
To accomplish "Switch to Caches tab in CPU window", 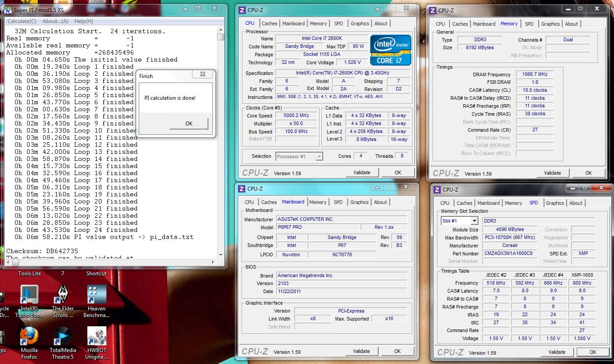I will (269, 23).
